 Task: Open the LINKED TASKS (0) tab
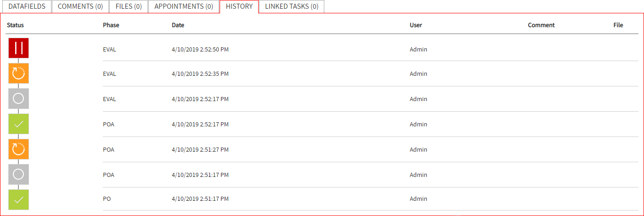tap(292, 6)
